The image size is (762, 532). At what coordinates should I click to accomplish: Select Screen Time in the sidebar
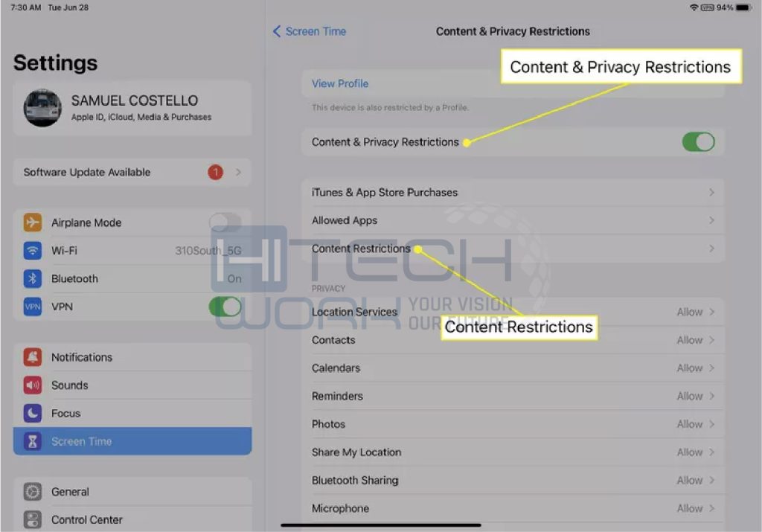[x=132, y=441]
